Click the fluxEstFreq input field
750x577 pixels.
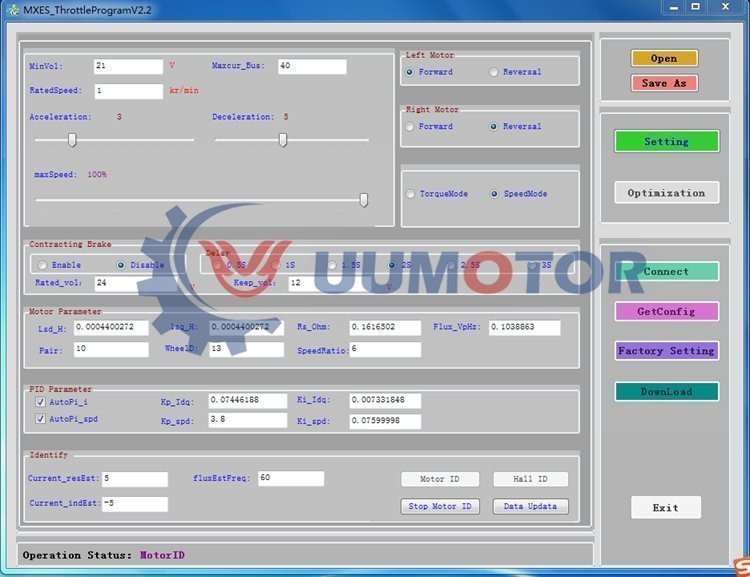pos(291,478)
